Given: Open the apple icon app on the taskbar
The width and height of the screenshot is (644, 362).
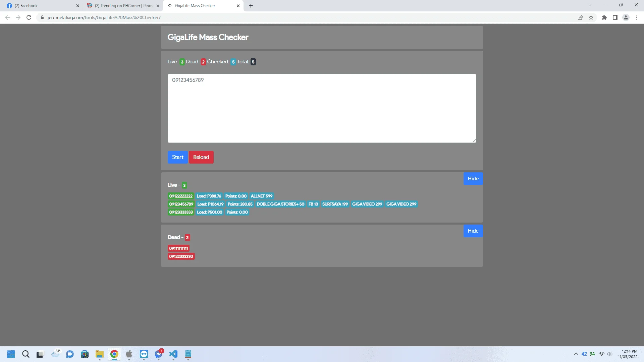Looking at the screenshot, I should (x=129, y=354).
